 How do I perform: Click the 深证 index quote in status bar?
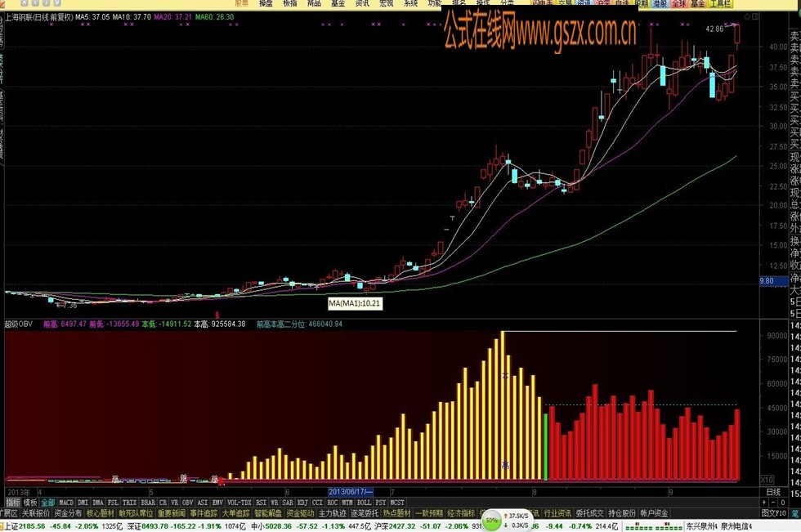tap(186, 526)
